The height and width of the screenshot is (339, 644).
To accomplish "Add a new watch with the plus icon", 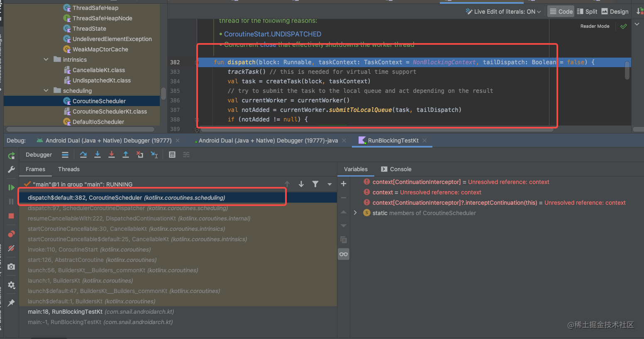I will click(x=344, y=184).
